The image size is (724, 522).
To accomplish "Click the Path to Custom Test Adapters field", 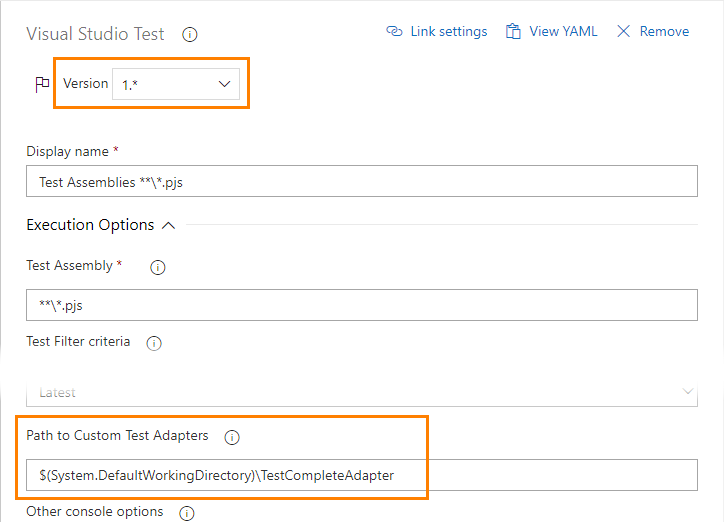I will [361, 475].
